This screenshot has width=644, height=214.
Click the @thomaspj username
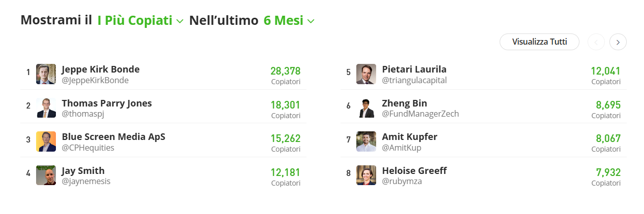pos(83,114)
